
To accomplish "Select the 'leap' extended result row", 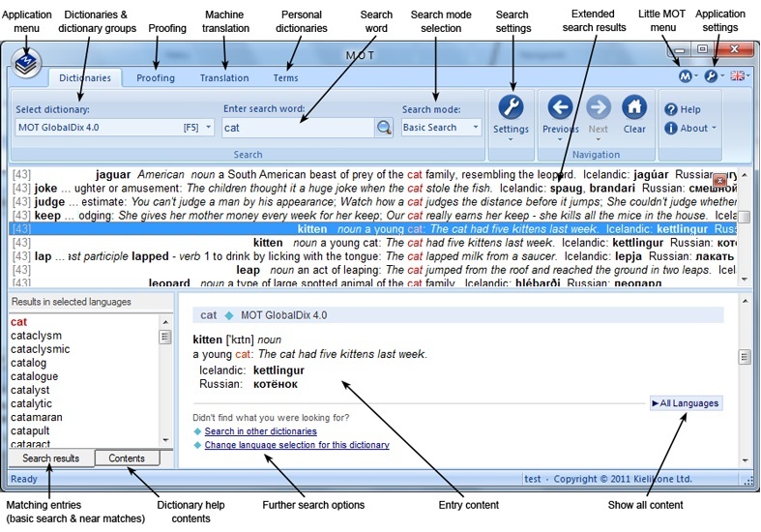I will [x=372, y=270].
